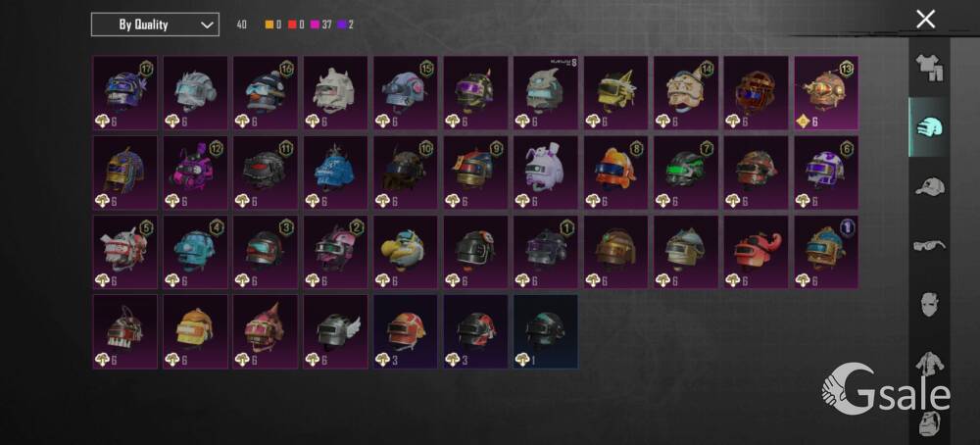Select the white rabbit helmet skin
The image size is (980, 445).
[546, 173]
